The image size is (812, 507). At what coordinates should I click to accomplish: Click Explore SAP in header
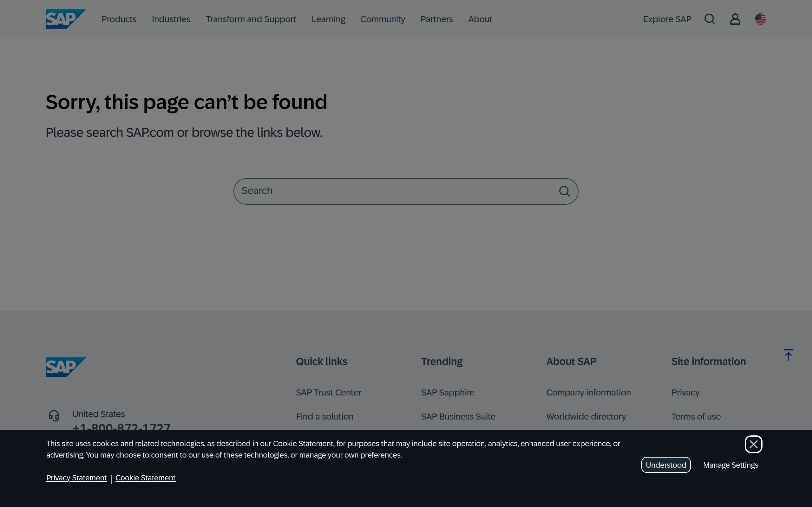click(667, 19)
